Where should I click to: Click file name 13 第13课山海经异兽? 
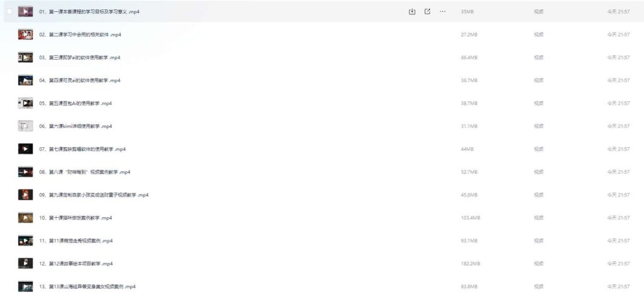[87, 287]
